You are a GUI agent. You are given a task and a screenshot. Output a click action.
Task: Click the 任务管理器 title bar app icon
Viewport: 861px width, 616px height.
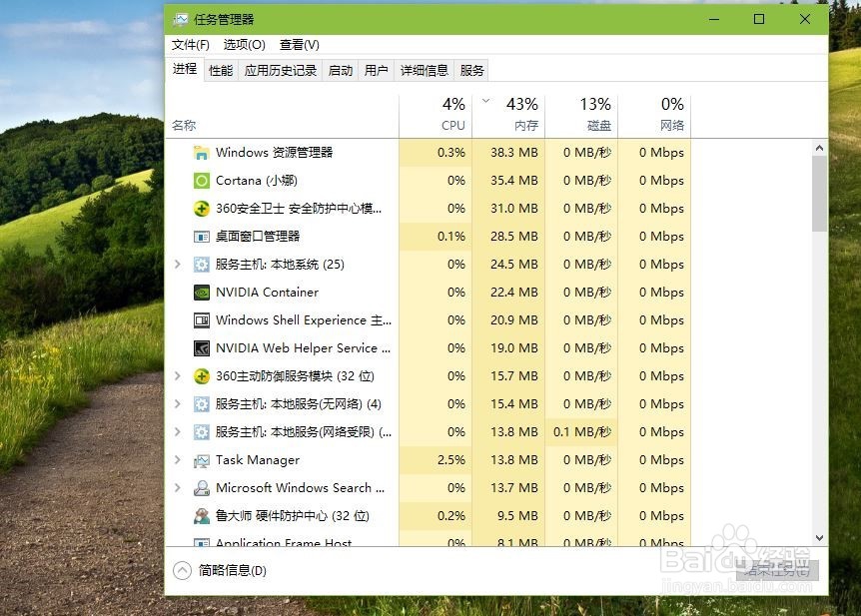coord(181,20)
